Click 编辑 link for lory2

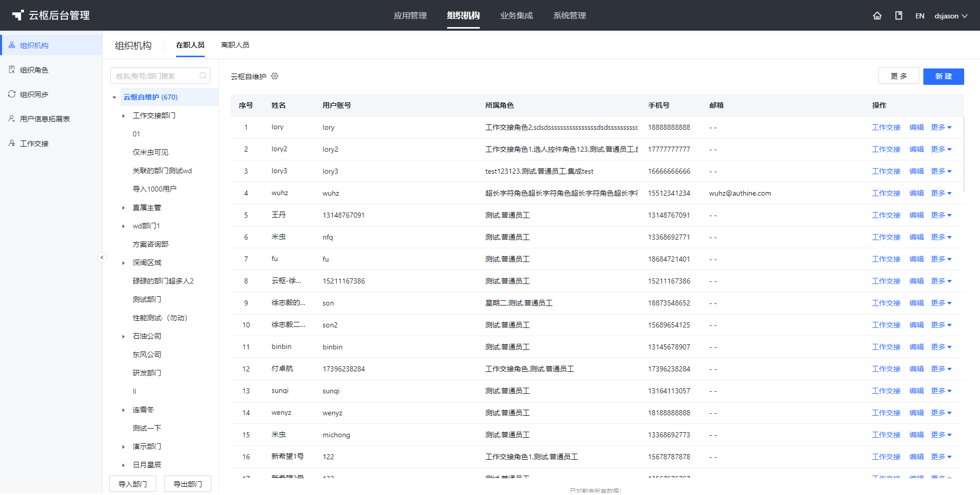click(x=917, y=149)
